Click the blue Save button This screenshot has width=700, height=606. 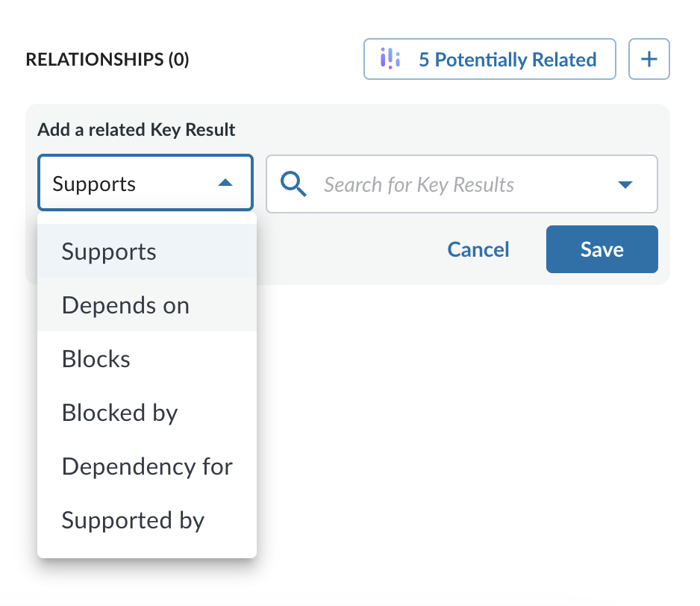[x=601, y=249]
